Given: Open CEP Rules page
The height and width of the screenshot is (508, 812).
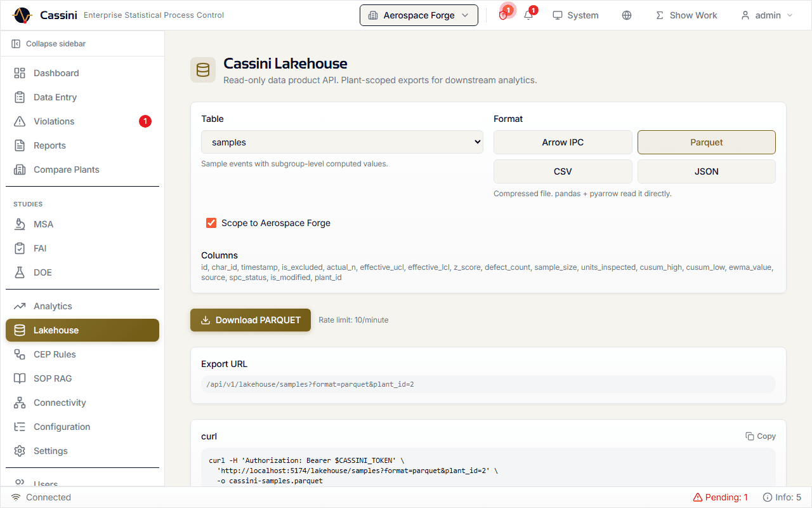Looking at the screenshot, I should 82,354.
